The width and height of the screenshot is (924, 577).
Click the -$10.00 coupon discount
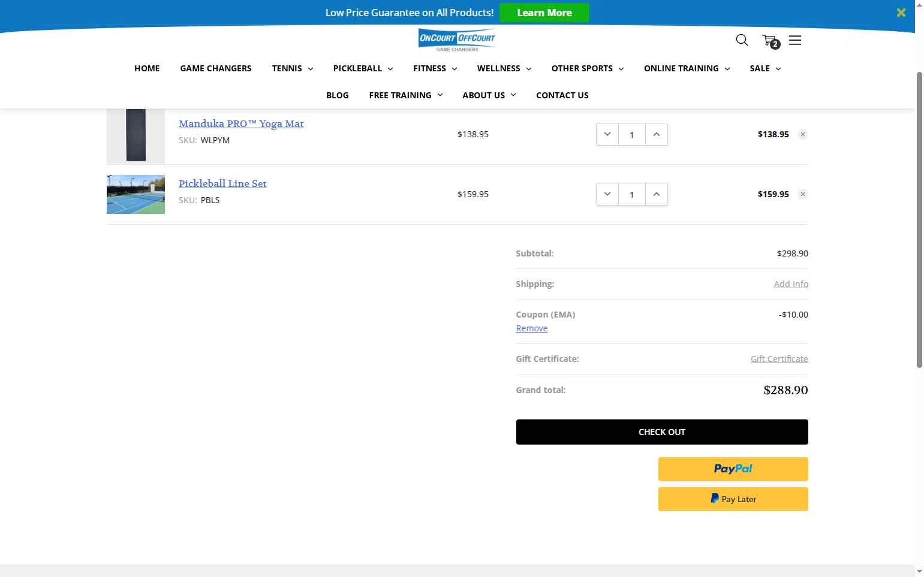(x=793, y=315)
